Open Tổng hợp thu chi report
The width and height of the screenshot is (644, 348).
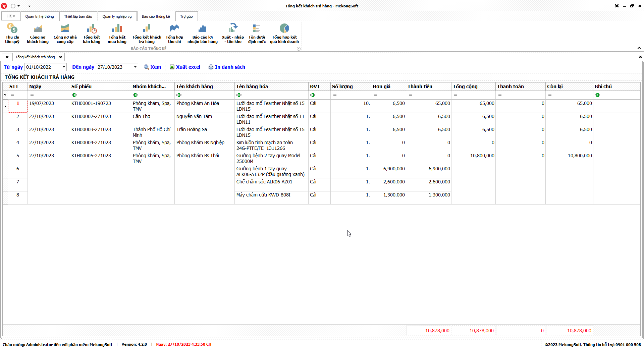tap(174, 33)
